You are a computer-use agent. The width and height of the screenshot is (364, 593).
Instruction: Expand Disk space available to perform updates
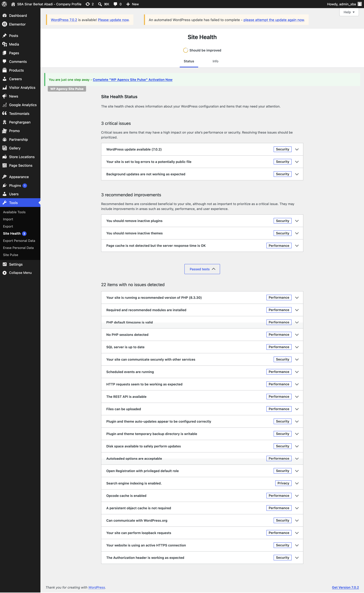(x=202, y=447)
